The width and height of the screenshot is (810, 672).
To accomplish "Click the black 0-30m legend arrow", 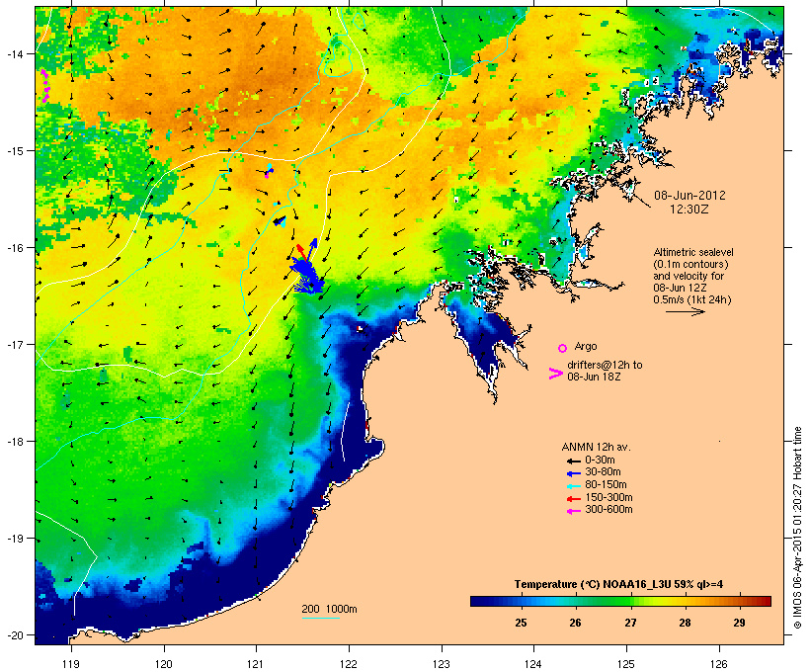I will (x=573, y=462).
